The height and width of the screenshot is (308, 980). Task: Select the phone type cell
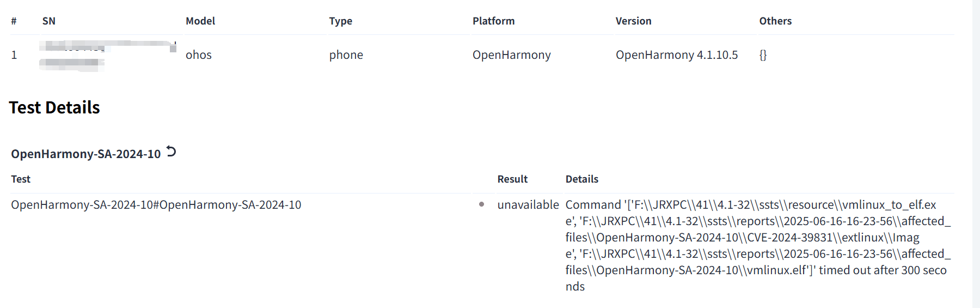pos(346,55)
